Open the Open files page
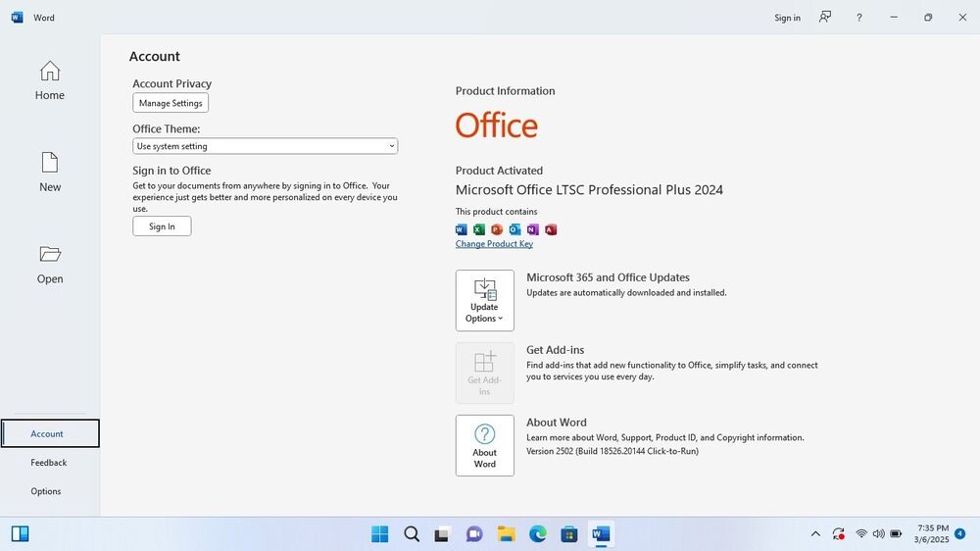 coord(49,265)
